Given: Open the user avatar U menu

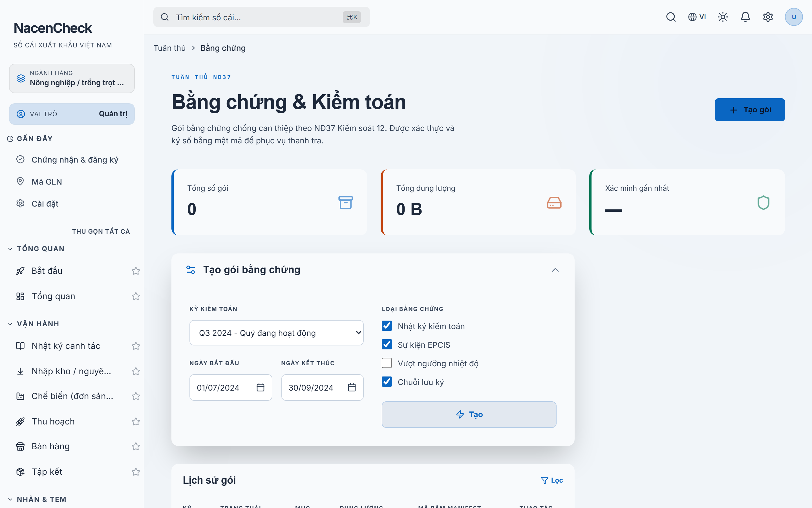Looking at the screenshot, I should coord(794,17).
